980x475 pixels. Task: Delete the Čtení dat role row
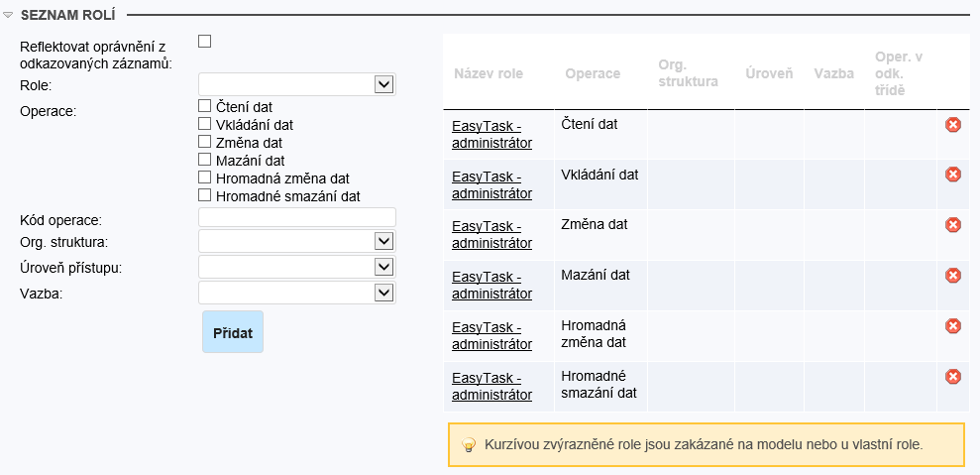coord(953,124)
